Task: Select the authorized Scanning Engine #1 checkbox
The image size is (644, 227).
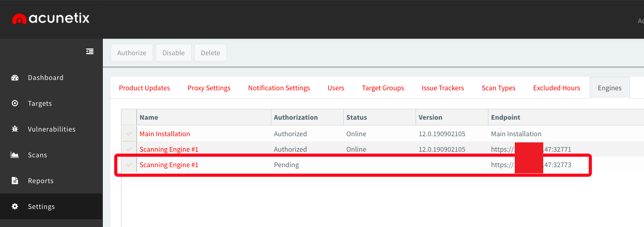Action: (129, 150)
